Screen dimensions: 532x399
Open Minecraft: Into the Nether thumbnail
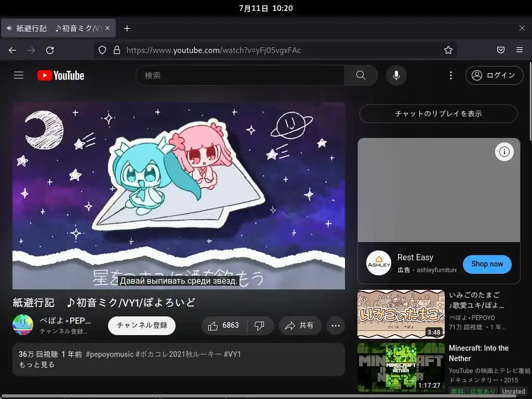pos(401,367)
